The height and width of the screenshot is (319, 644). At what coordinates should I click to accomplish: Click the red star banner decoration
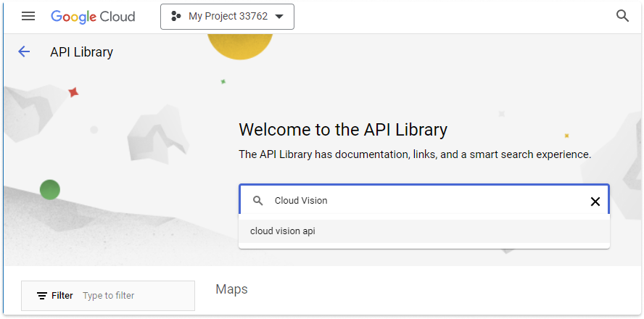[73, 92]
